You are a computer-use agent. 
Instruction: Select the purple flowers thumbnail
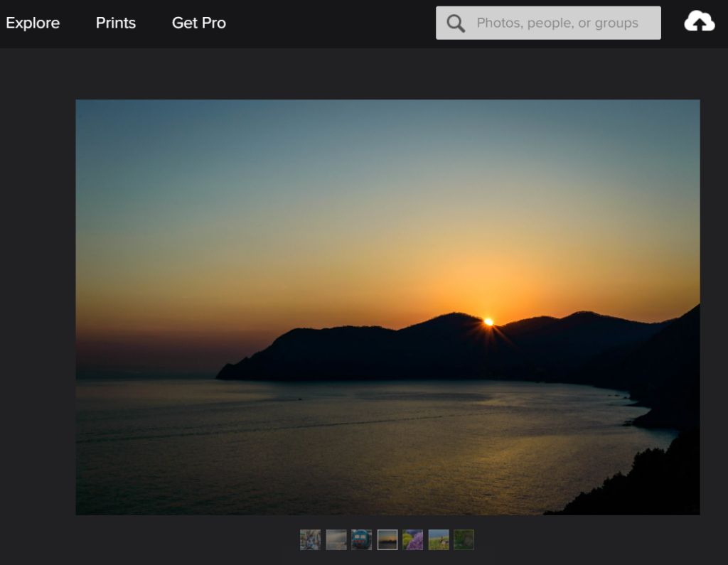[412, 539]
